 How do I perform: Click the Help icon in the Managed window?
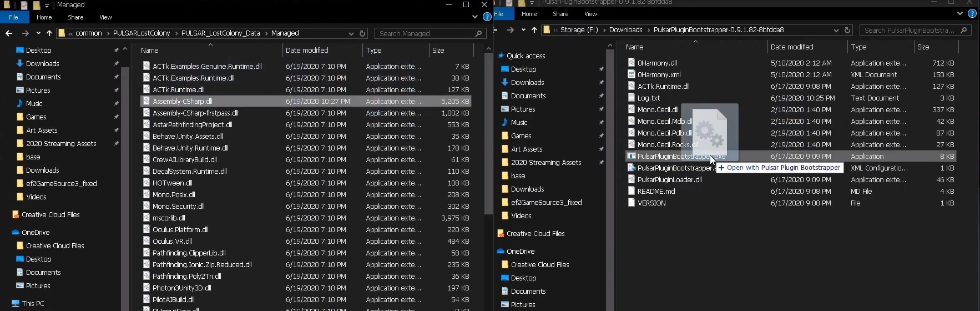tap(487, 17)
